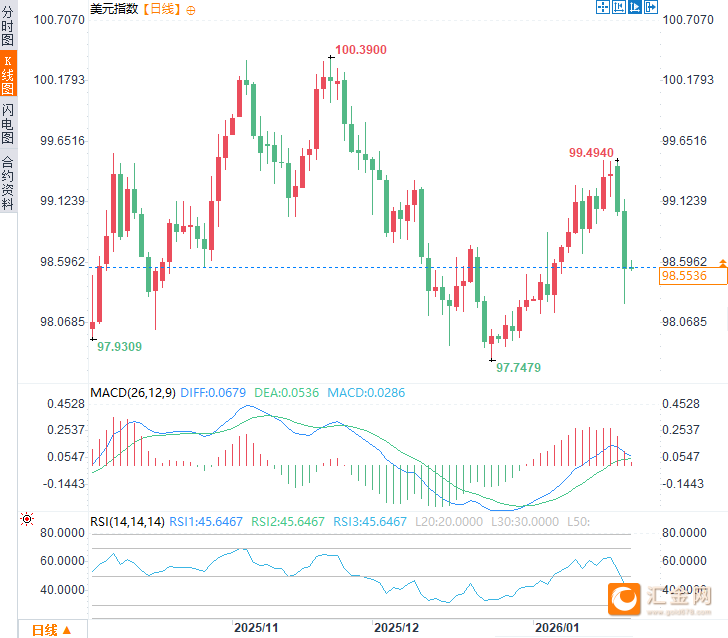The image size is (728, 638).
Task: Click right axis price 98.0685
Action: (x=684, y=322)
